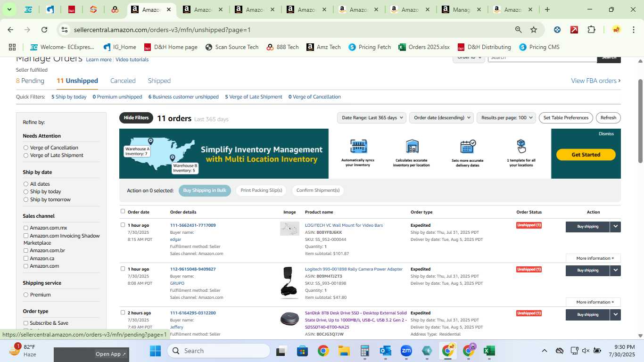Screen dimensions: 644x362
Task: Click the browser back arrow
Action: pyautogui.click(x=10, y=30)
